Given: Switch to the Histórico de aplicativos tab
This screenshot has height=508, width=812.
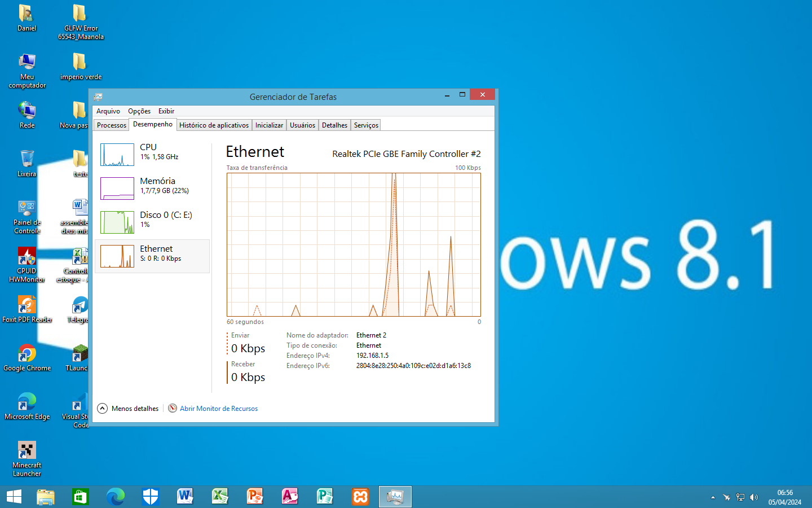Looking at the screenshot, I should [x=214, y=125].
